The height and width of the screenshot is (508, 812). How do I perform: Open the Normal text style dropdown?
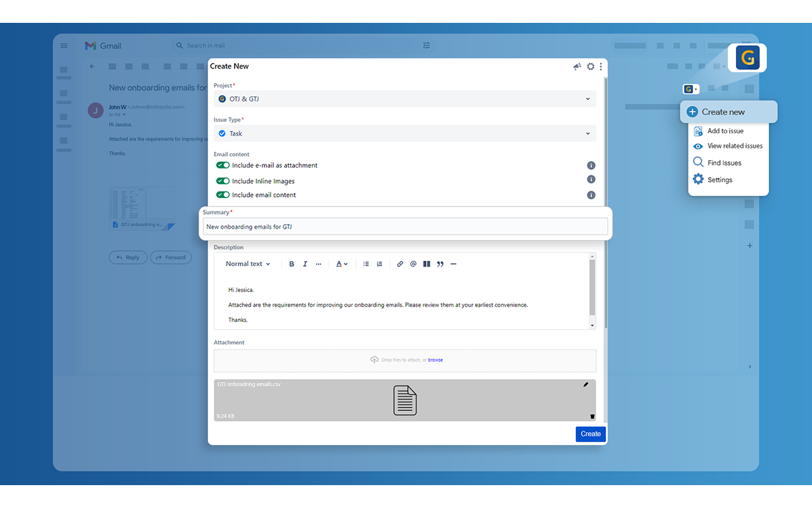click(x=247, y=264)
